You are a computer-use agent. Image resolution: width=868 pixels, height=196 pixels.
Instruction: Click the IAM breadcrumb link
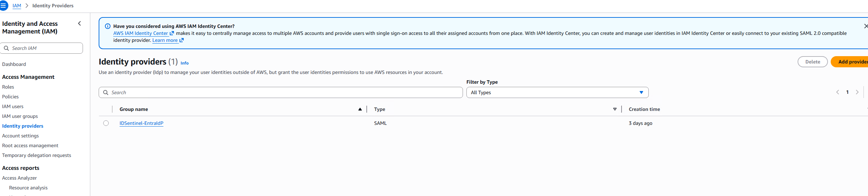tap(17, 6)
